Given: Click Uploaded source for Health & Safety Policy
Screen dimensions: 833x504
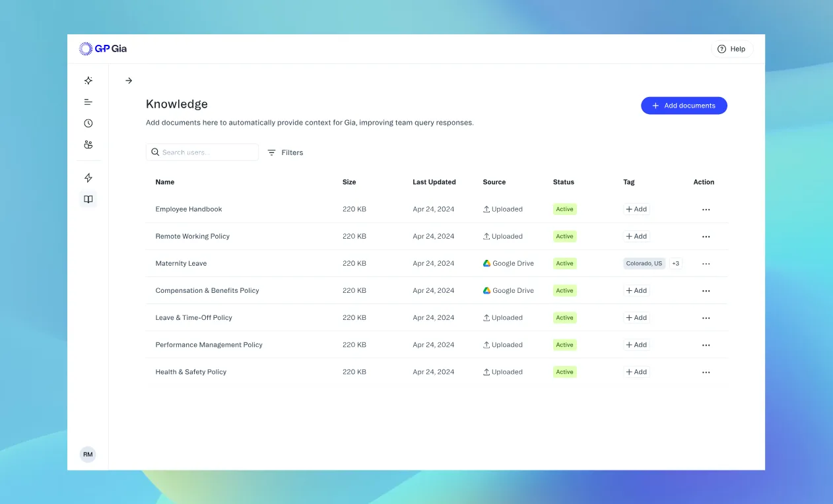Looking at the screenshot, I should [503, 372].
